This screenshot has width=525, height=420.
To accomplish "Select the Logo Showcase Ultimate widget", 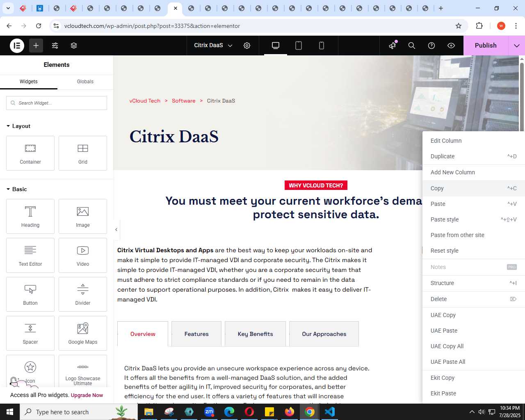I will [83, 371].
